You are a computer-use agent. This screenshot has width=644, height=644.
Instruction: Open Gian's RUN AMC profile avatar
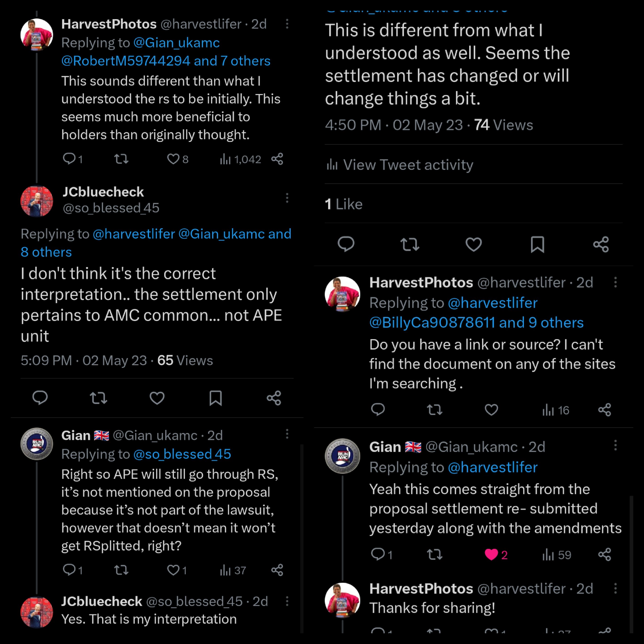click(37, 444)
